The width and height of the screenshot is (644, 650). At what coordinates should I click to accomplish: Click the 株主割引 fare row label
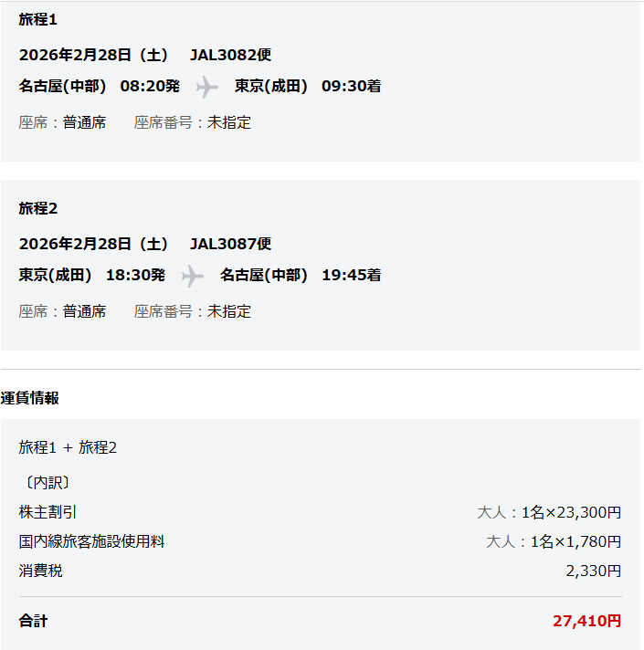coord(48,512)
